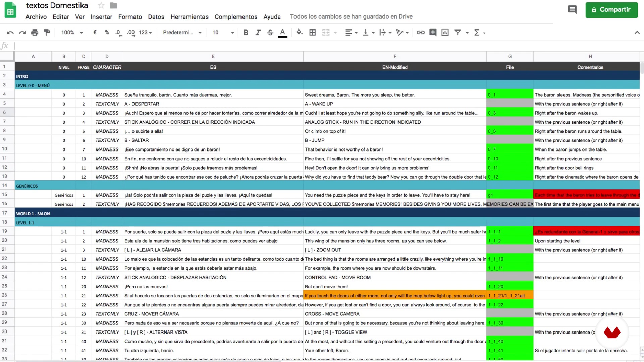Viewport: 644px width, 362px height.
Task: Format as currency with euro icon
Action: click(x=95, y=32)
